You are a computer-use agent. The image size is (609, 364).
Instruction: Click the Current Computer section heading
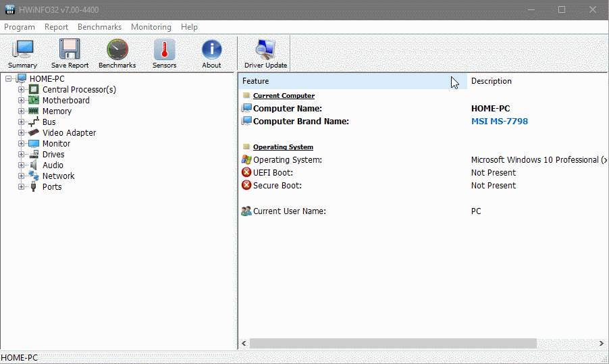pos(284,96)
